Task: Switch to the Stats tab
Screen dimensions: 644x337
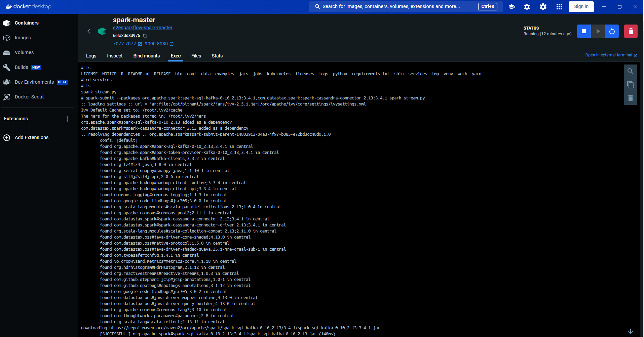Action: click(217, 56)
